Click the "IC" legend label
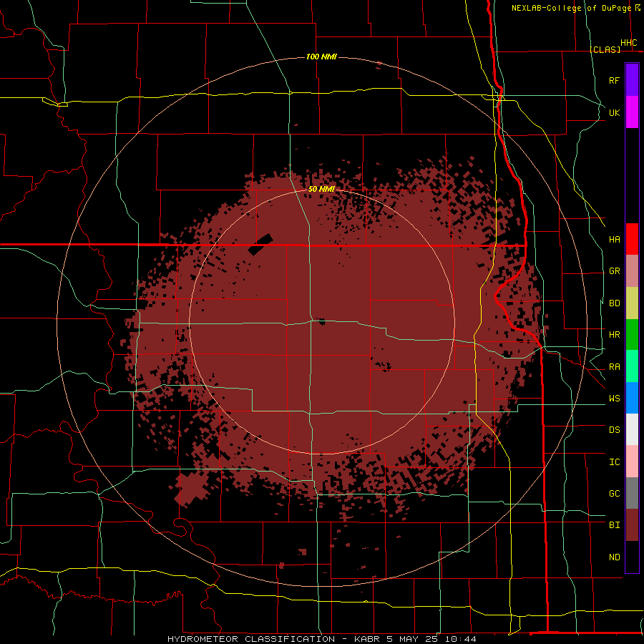This screenshot has height=644, width=644. 614,462
